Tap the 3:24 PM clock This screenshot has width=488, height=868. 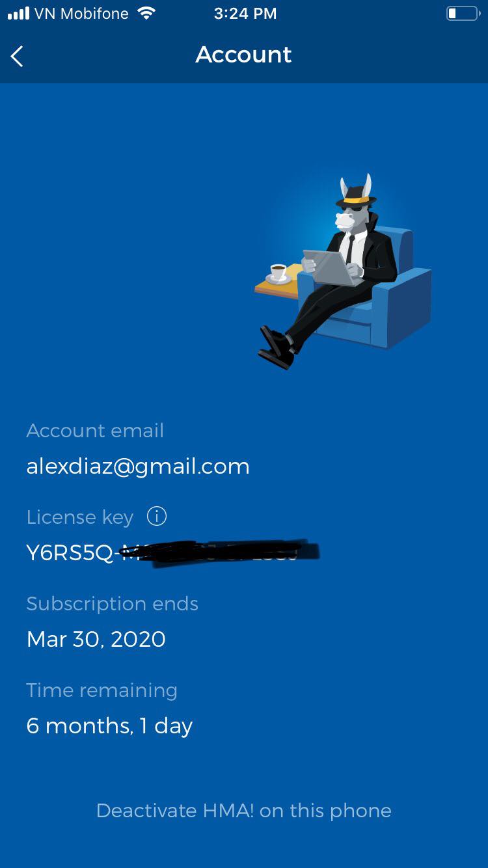(x=245, y=14)
